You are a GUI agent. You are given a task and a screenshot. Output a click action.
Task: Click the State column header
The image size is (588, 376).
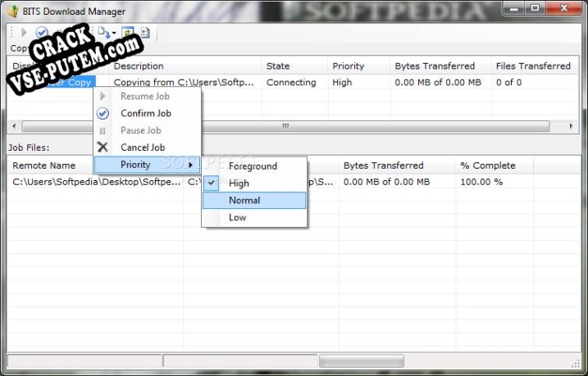tap(294, 66)
